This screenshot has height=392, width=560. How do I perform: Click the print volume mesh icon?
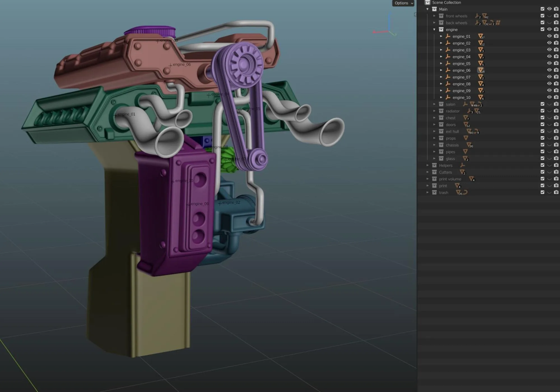point(472,179)
